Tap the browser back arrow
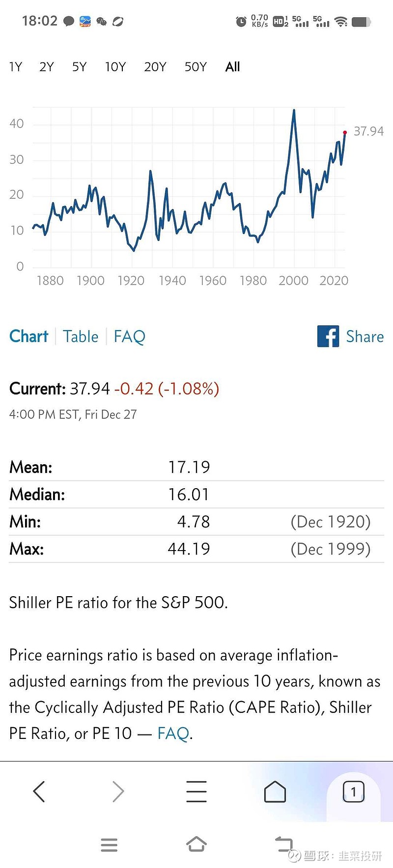393x868 pixels. (39, 791)
